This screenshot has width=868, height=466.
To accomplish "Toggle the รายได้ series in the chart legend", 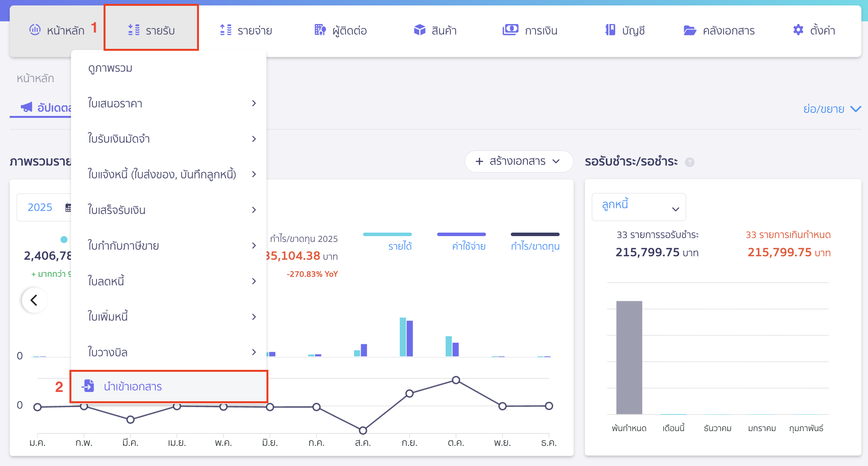I will [399, 244].
